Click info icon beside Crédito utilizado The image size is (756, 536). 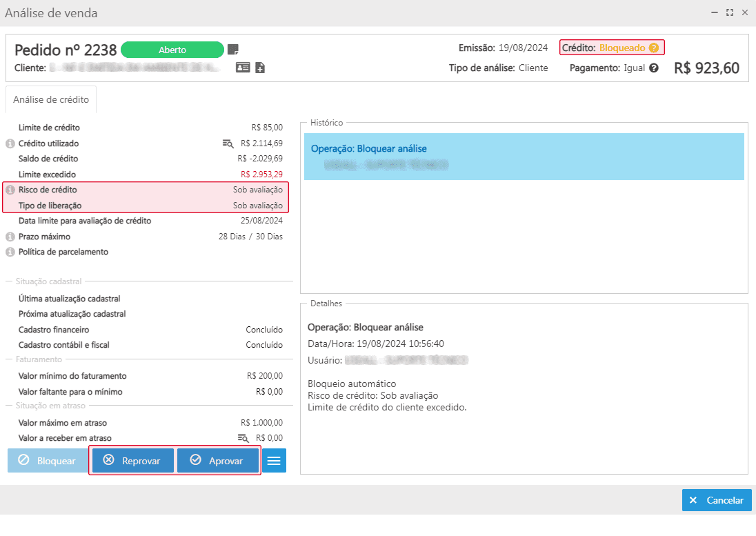point(10,143)
